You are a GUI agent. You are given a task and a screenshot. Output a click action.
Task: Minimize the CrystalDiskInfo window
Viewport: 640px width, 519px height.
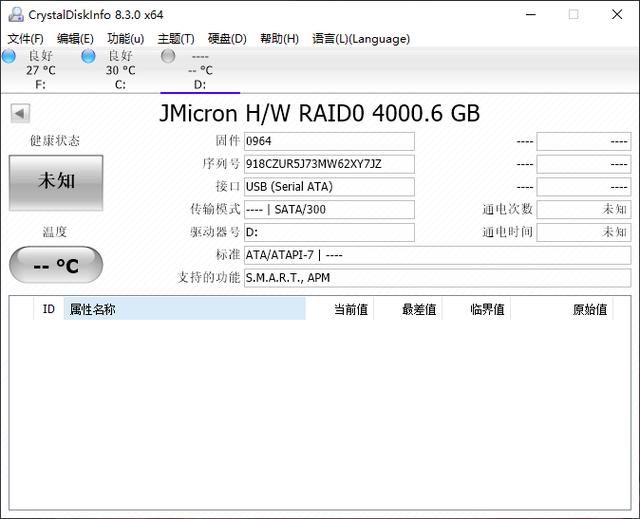tap(531, 15)
